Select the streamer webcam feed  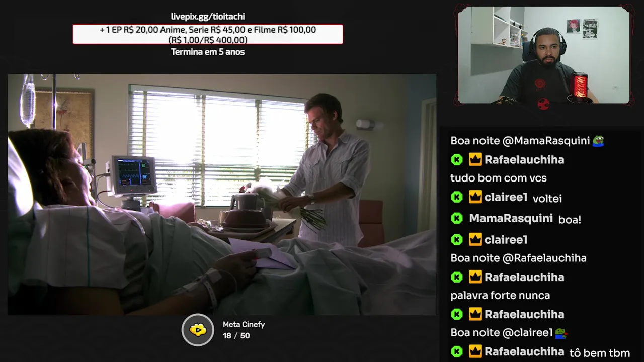pos(544,55)
